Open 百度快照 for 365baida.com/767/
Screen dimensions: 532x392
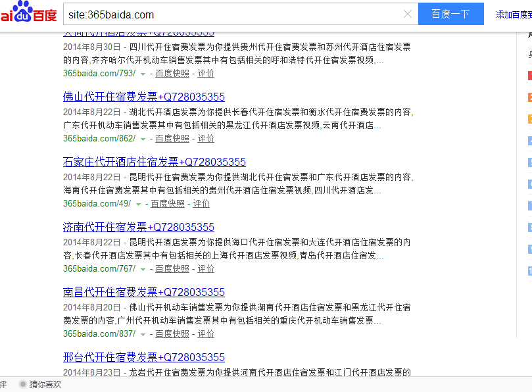coord(172,269)
